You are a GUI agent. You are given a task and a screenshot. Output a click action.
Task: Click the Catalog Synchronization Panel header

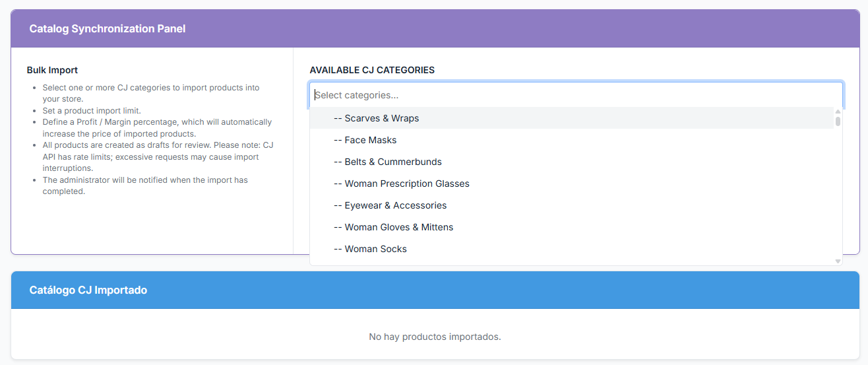(x=108, y=28)
